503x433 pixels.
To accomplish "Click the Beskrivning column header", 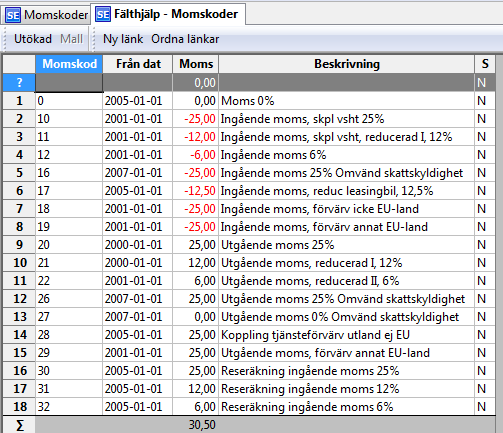I will 347,64.
